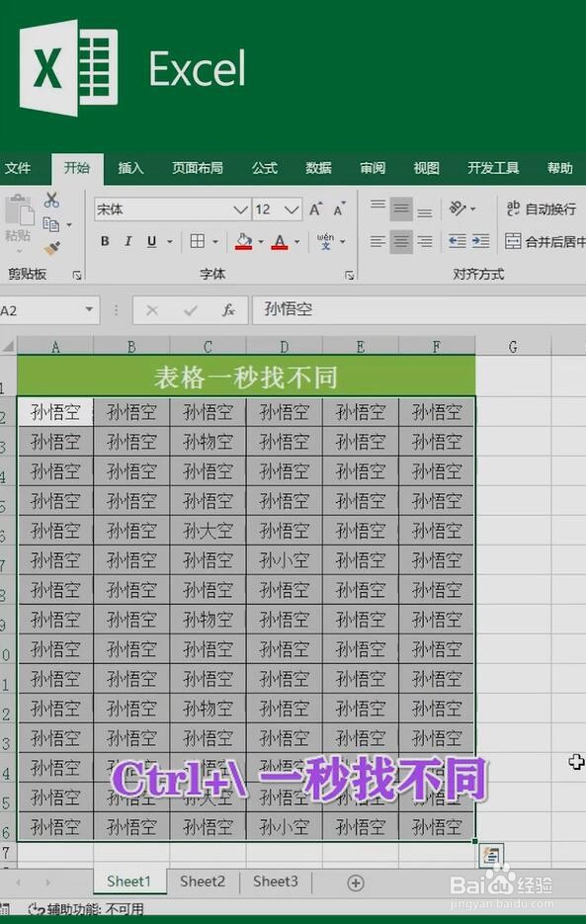
Task: Switch to Sheet3 tab
Action: tap(276, 882)
